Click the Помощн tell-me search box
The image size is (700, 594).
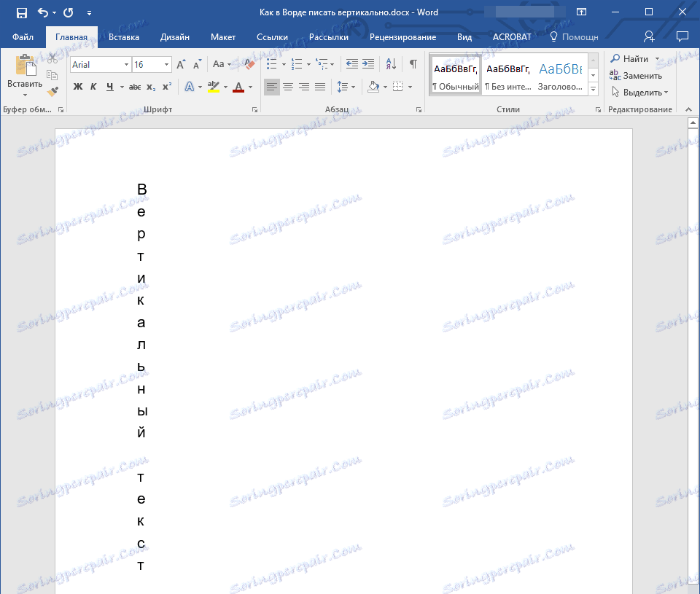point(574,37)
